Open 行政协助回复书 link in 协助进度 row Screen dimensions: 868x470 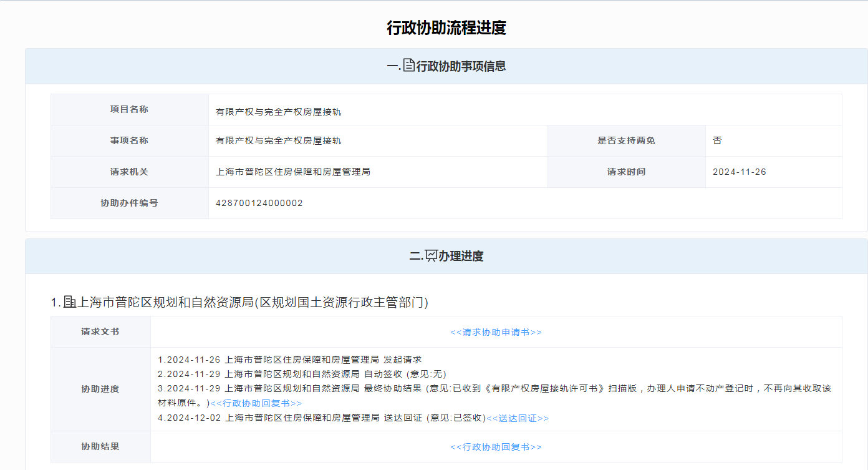(256, 403)
